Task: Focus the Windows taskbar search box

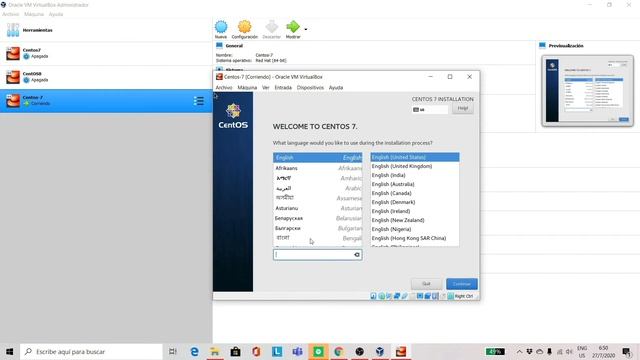Action: 91,351
